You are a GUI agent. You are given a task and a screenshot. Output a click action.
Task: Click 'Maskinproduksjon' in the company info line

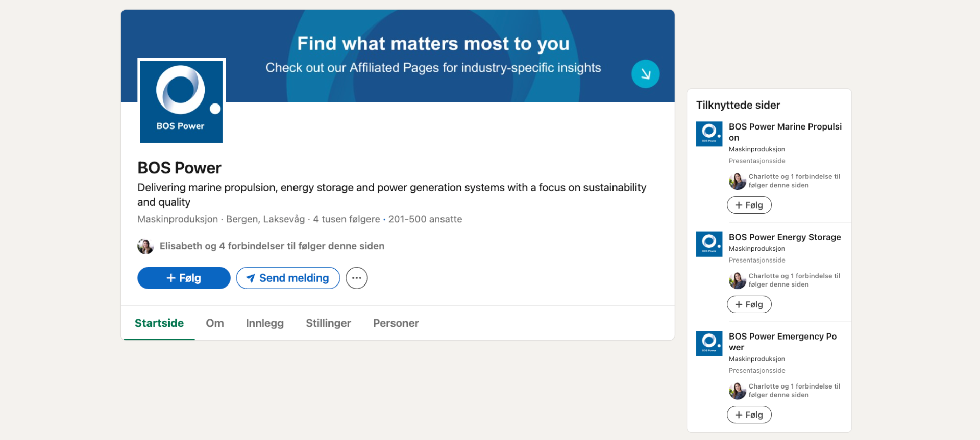pyautogui.click(x=178, y=219)
